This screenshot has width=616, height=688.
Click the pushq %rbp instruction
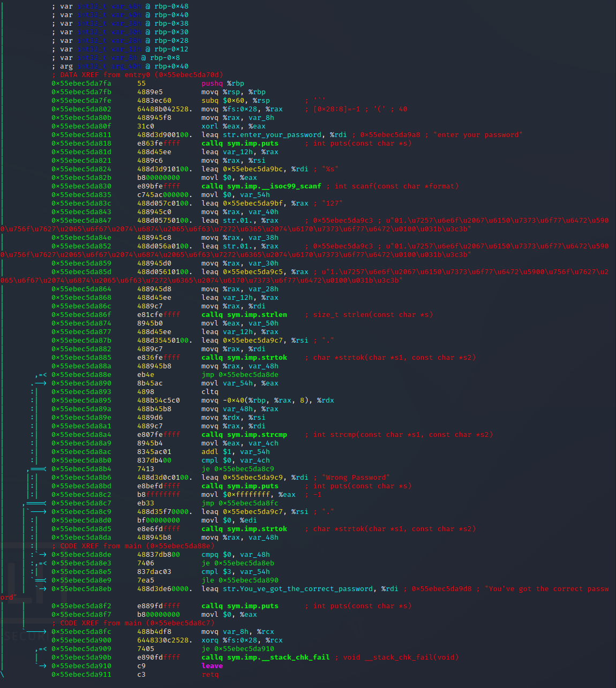(x=222, y=84)
